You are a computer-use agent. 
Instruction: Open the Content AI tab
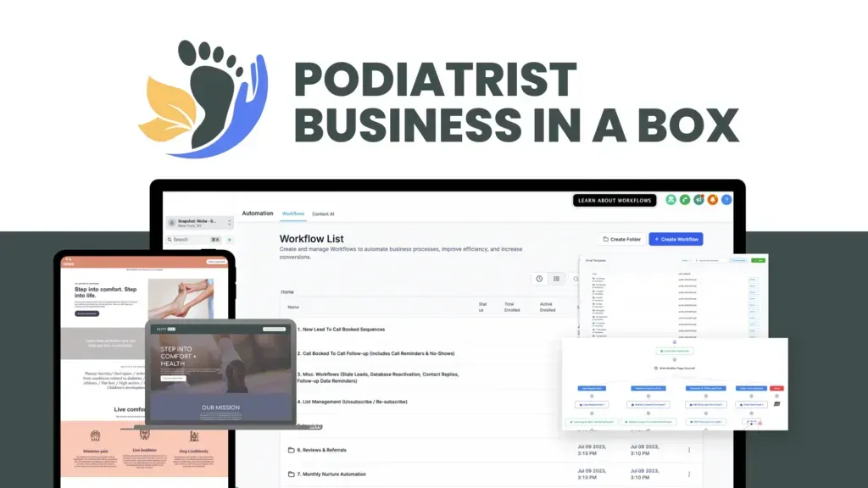323,214
